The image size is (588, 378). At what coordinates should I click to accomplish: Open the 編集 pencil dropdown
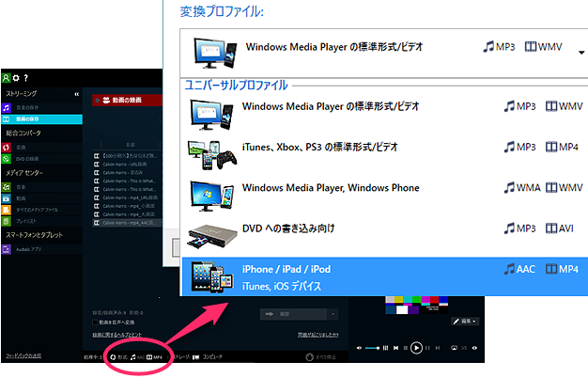[465, 322]
